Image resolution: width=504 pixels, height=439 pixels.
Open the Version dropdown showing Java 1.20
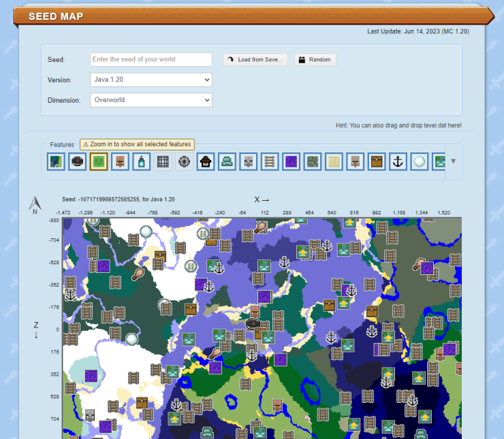click(x=151, y=80)
